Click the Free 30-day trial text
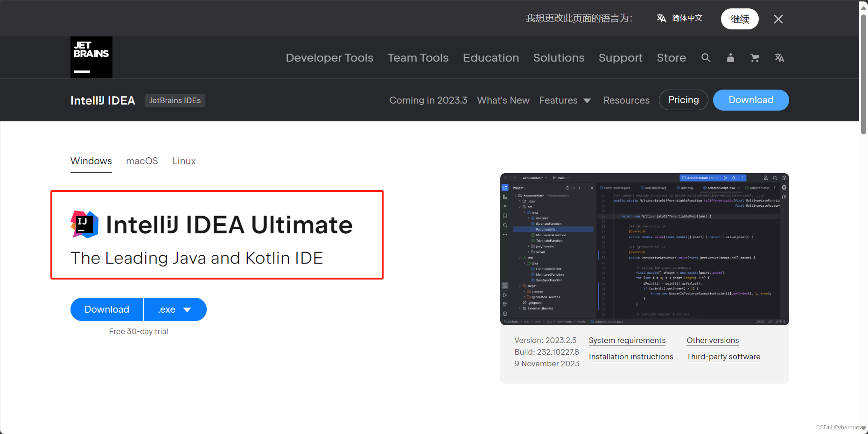This screenshot has height=434, width=868. [139, 331]
